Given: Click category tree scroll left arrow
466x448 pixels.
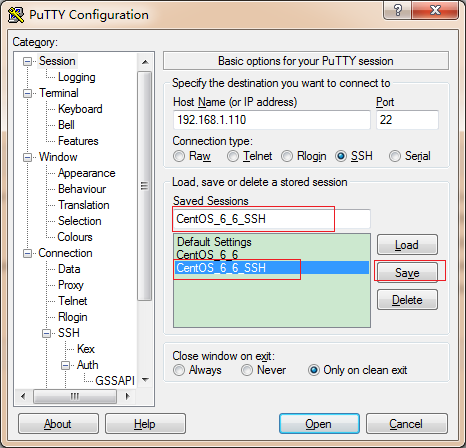Looking at the screenshot, I should pyautogui.click(x=23, y=396).
